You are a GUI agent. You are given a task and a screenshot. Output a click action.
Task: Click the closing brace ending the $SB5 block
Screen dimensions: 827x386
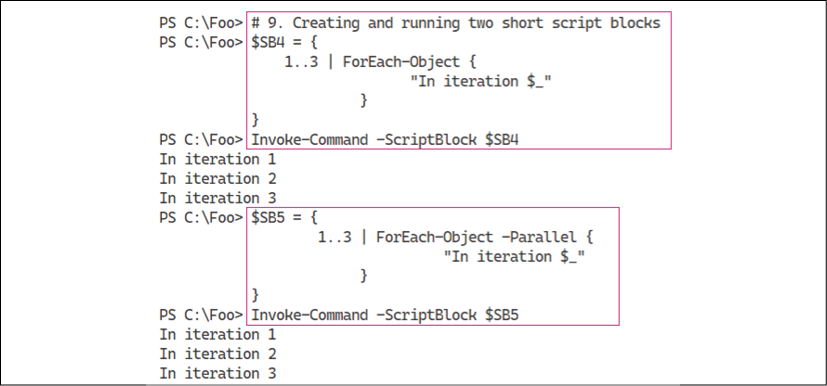256,295
